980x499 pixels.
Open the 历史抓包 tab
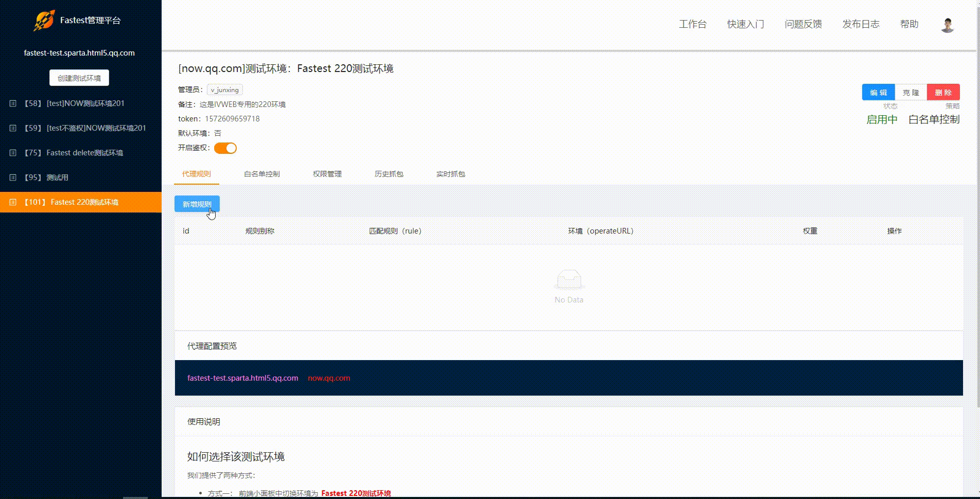click(389, 174)
